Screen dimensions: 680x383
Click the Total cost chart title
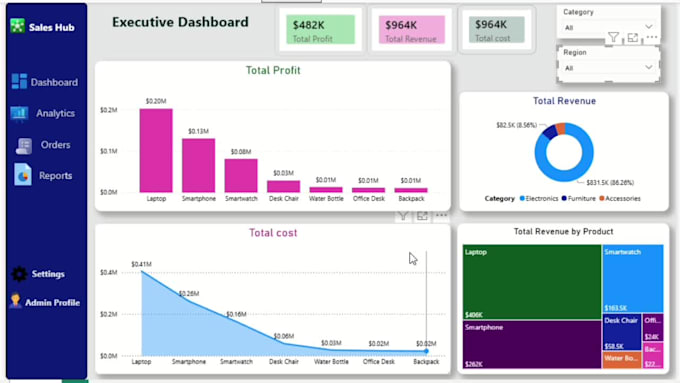tap(273, 233)
